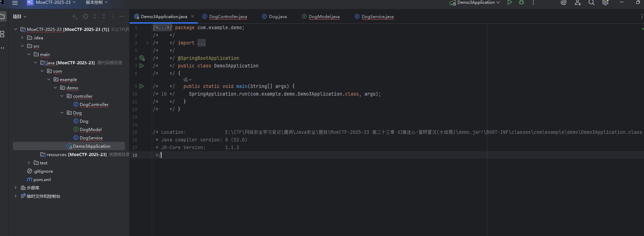Expand the folded import block

pyautogui.click(x=147, y=43)
